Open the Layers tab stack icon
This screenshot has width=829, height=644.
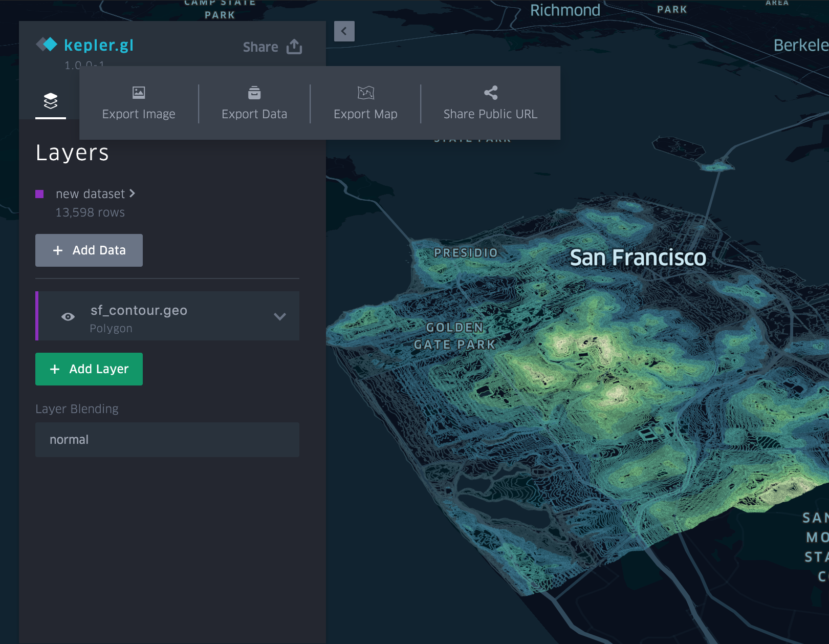pyautogui.click(x=51, y=101)
